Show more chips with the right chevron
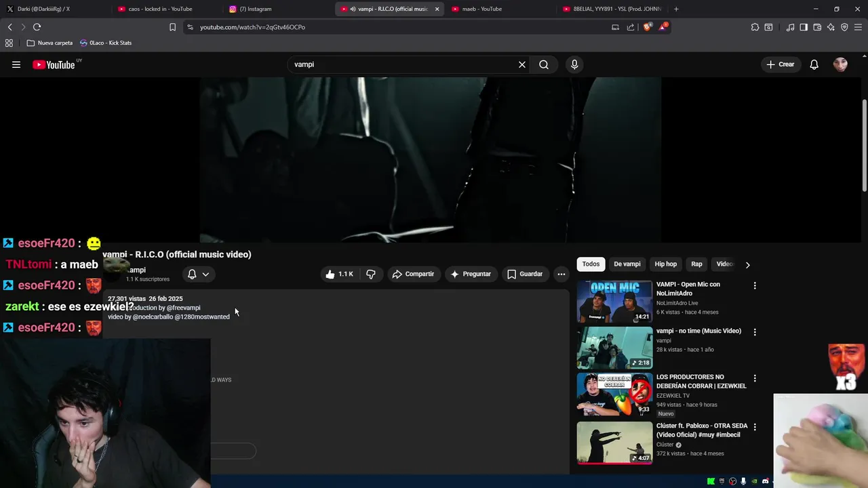868x488 pixels. click(x=747, y=265)
